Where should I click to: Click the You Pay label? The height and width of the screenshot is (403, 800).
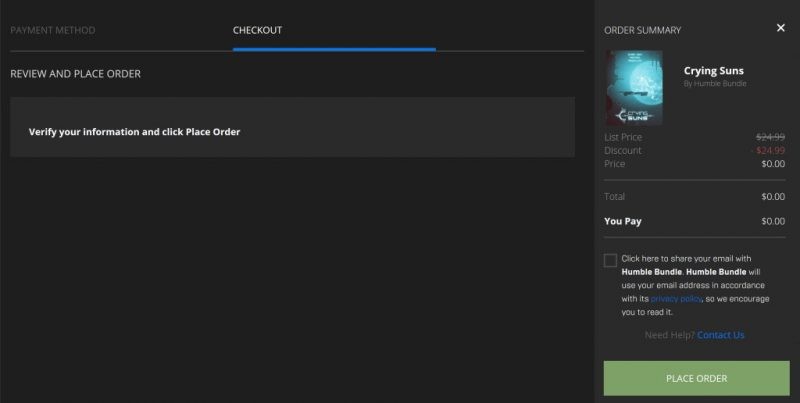pos(622,221)
